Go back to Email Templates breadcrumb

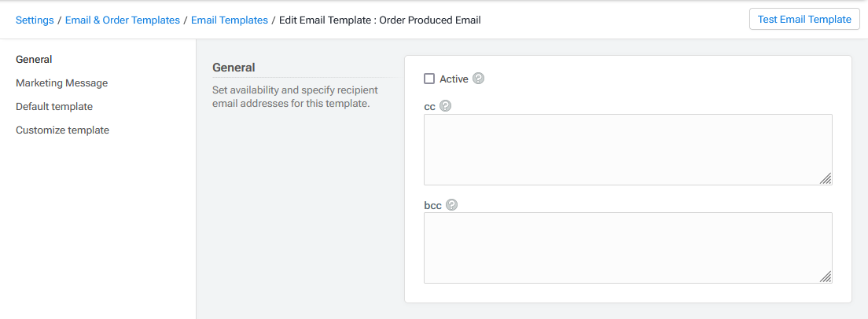coord(229,20)
